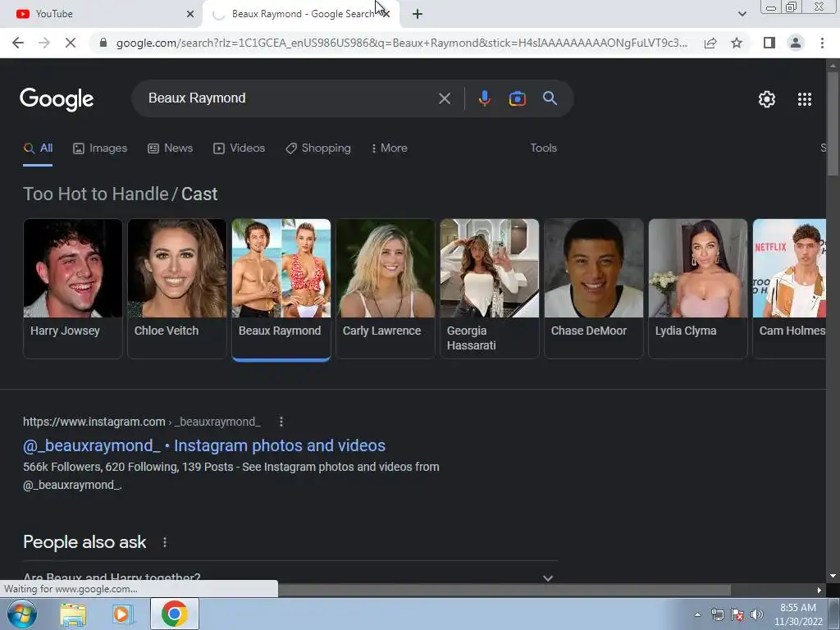Viewport: 840px width, 630px height.
Task: Open the Chrome three-dot menu
Action: point(822,43)
